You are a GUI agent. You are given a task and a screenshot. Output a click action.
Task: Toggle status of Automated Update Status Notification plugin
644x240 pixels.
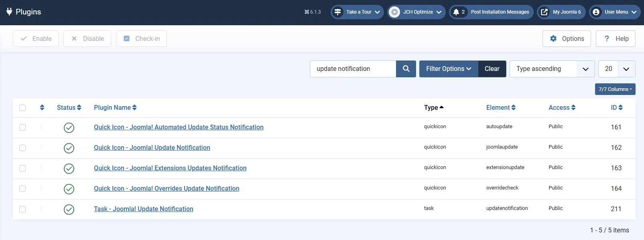[69, 128]
